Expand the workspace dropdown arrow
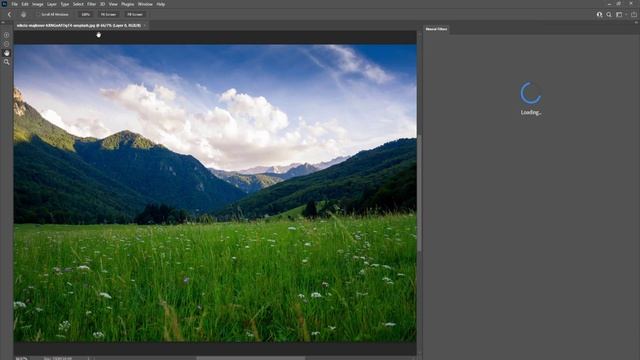The width and height of the screenshot is (640, 360). pos(626,15)
